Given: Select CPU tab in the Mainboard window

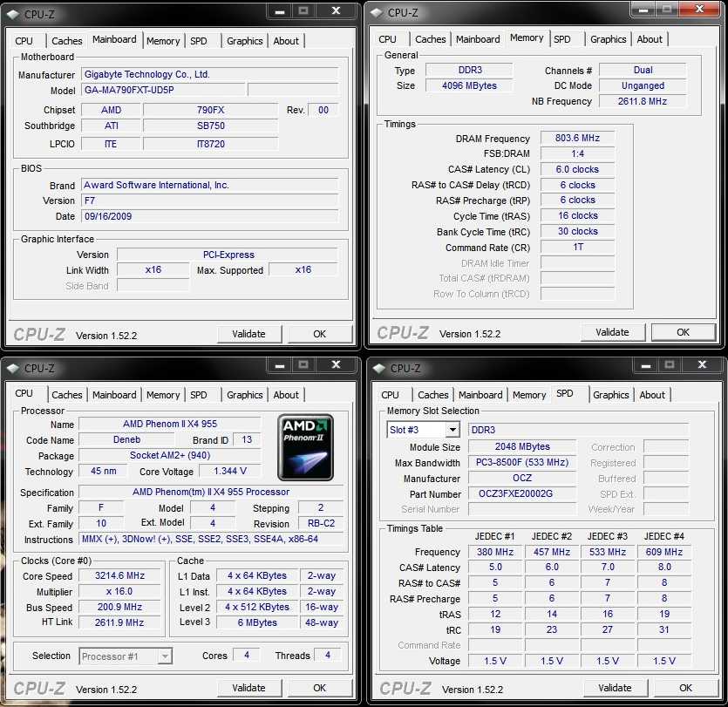Looking at the screenshot, I should point(24,41).
